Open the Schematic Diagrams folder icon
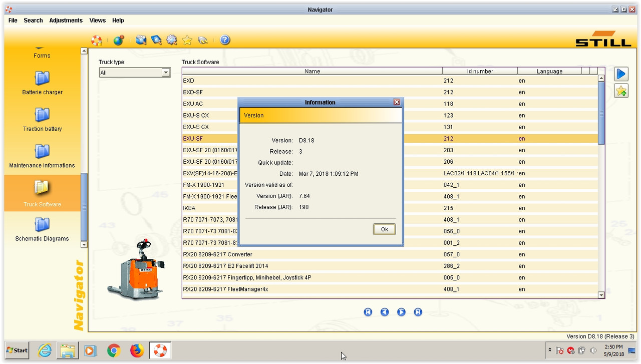Screen dimensions: 641x364 tap(42, 224)
